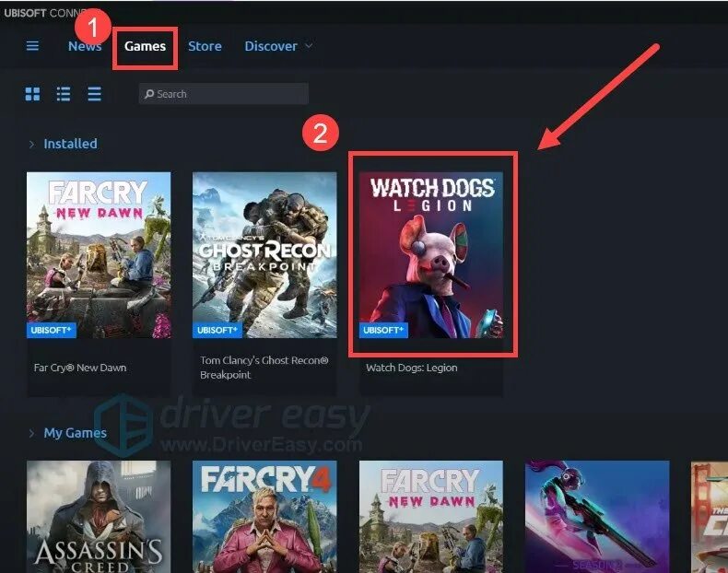Collapse the Installed section chevron
Viewport: 728px width, 573px height.
[x=31, y=145]
